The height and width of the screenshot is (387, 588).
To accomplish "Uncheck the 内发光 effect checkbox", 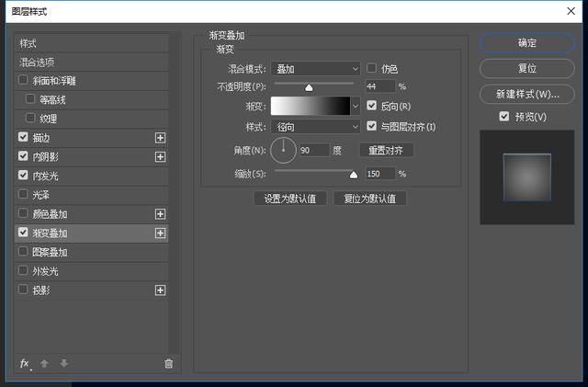I will [x=23, y=176].
